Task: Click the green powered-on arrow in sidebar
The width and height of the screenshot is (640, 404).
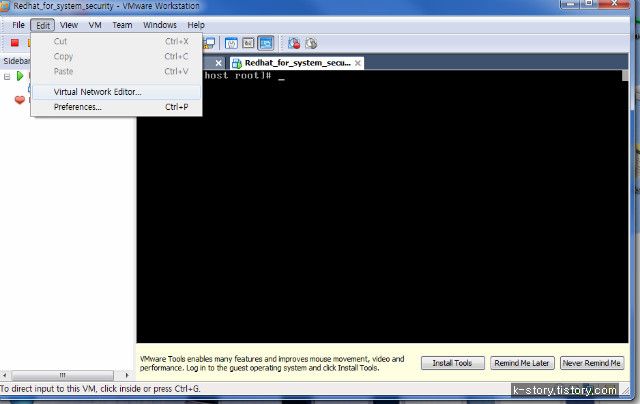Action: tap(20, 76)
